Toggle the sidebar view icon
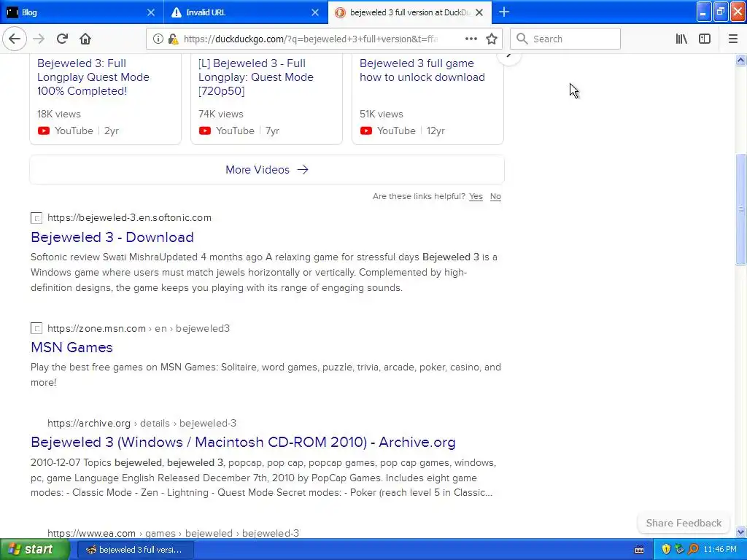Image resolution: width=747 pixels, height=560 pixels. [705, 39]
